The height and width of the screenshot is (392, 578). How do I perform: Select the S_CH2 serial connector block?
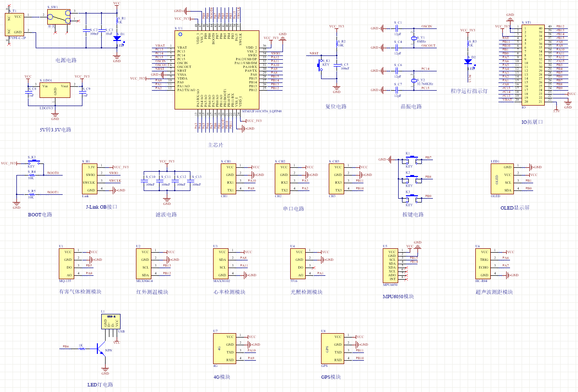pyautogui.click(x=282, y=179)
